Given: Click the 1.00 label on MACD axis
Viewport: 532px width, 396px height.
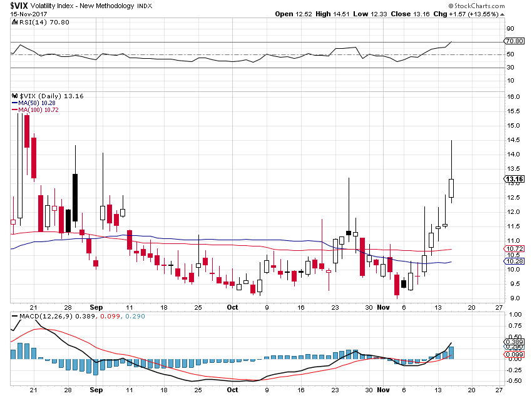Looking at the screenshot, I should (x=515, y=314).
